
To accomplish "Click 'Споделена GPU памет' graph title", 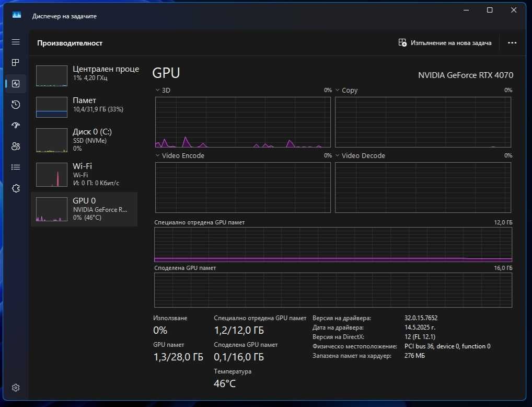I will [x=185, y=268].
